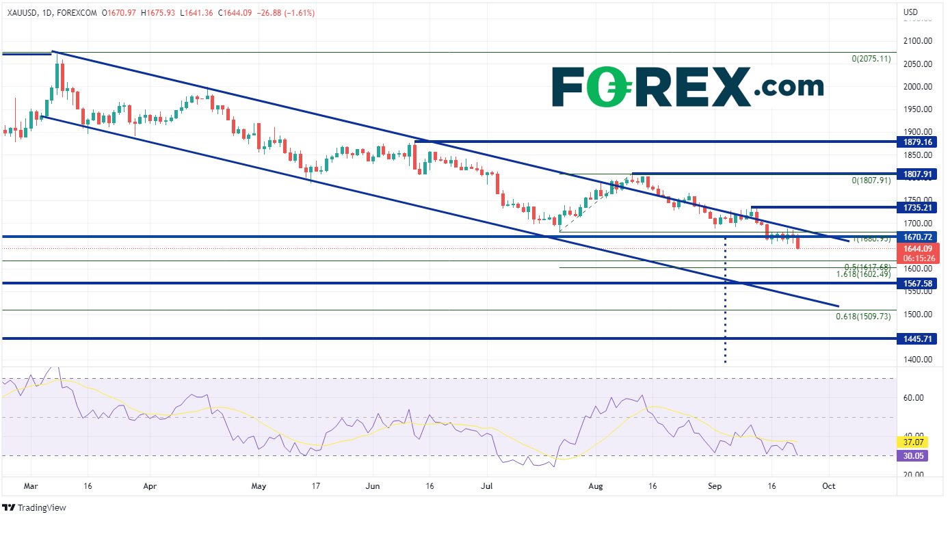Click the 0(2075.11) Fibonacci label
The width and height of the screenshot is (950, 560).
[871, 59]
